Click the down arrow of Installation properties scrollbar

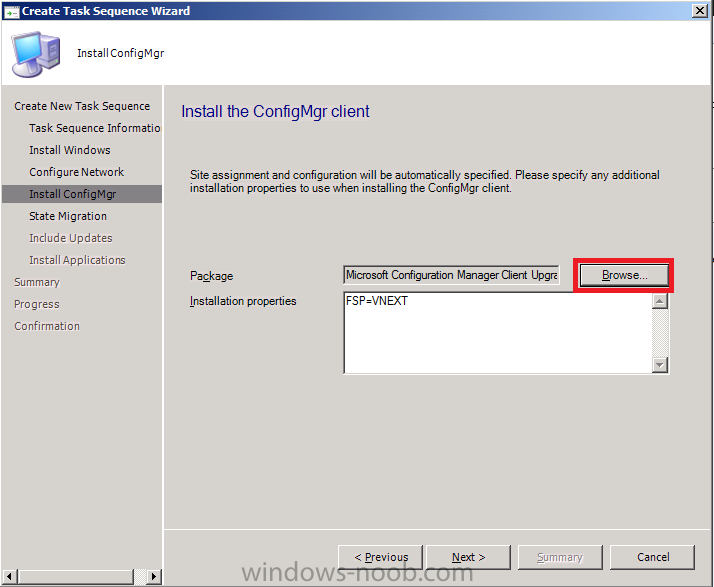[659, 365]
